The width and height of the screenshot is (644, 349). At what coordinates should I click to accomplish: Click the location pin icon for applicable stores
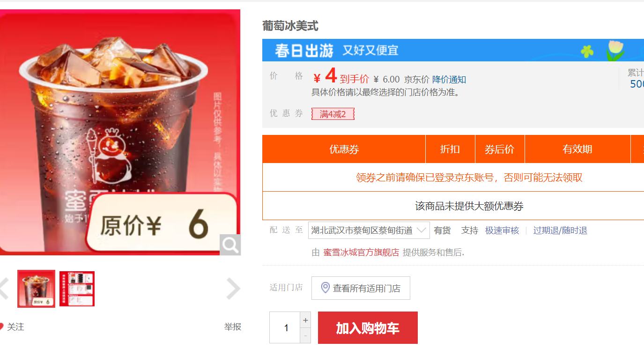(x=326, y=288)
